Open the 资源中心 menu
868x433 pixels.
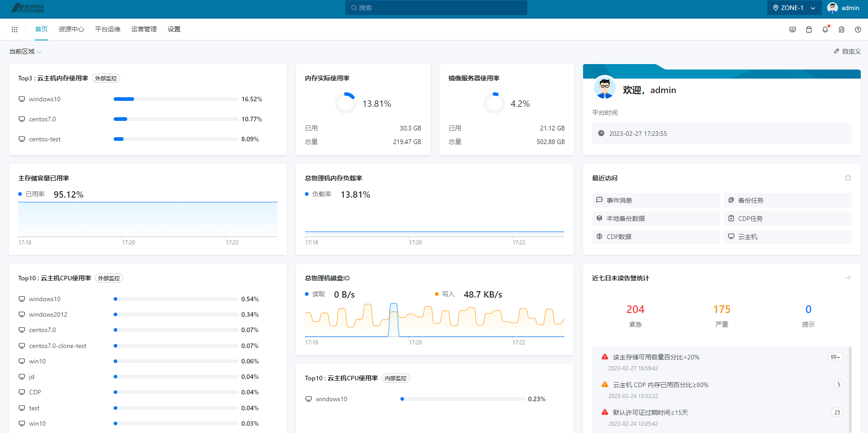click(x=71, y=29)
